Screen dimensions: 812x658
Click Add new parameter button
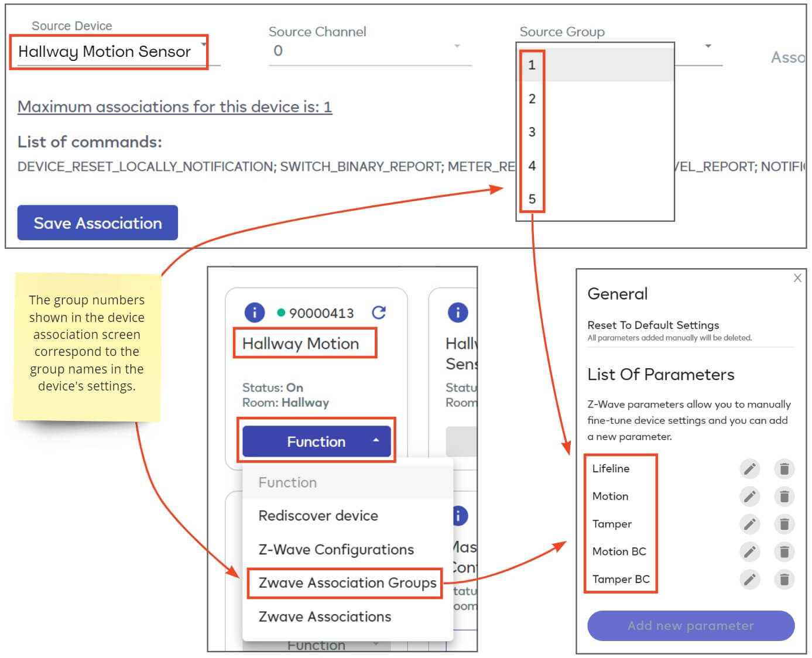(691, 626)
